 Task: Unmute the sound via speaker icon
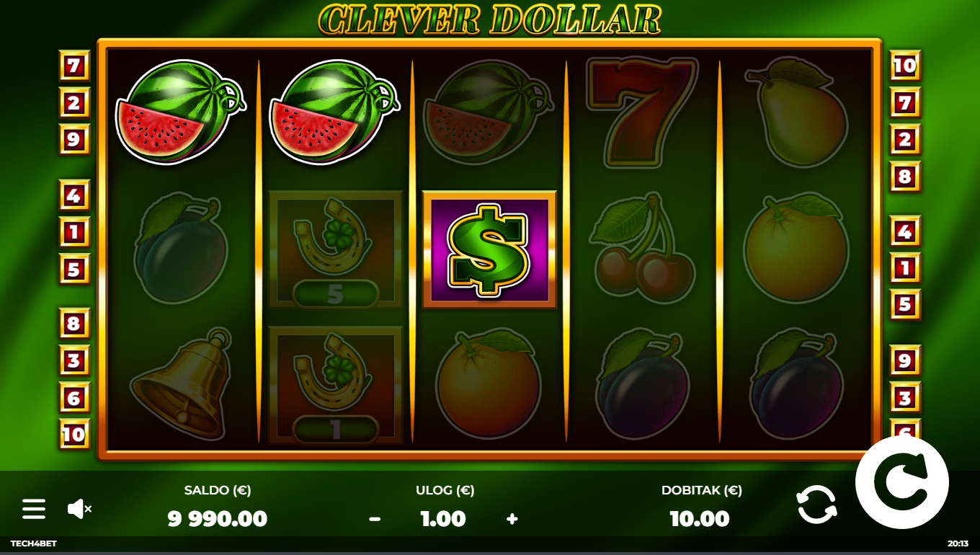point(79,509)
